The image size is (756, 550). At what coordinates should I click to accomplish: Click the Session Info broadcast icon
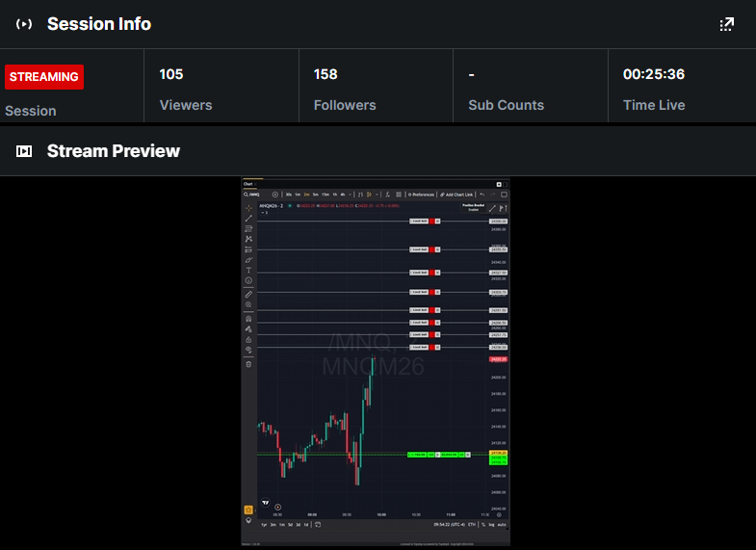24,24
